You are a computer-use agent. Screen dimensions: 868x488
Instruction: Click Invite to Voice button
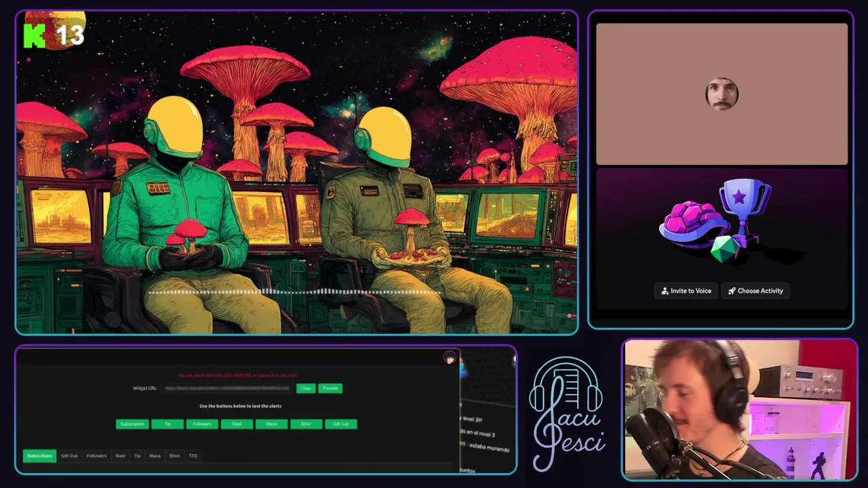[x=686, y=291]
